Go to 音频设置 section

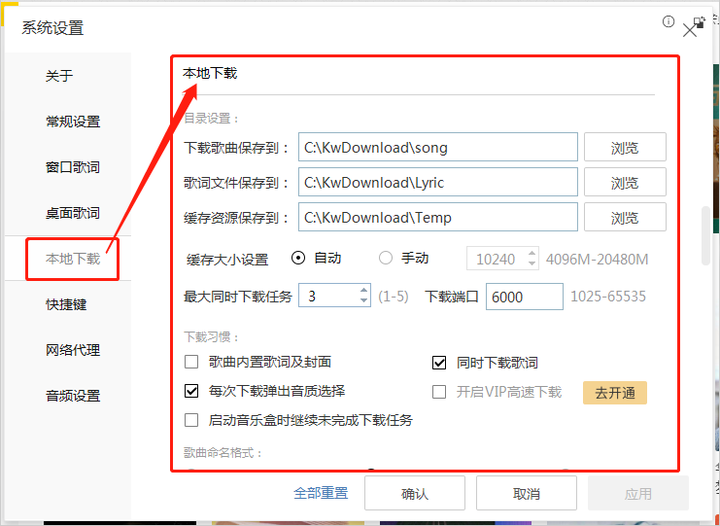(73, 396)
